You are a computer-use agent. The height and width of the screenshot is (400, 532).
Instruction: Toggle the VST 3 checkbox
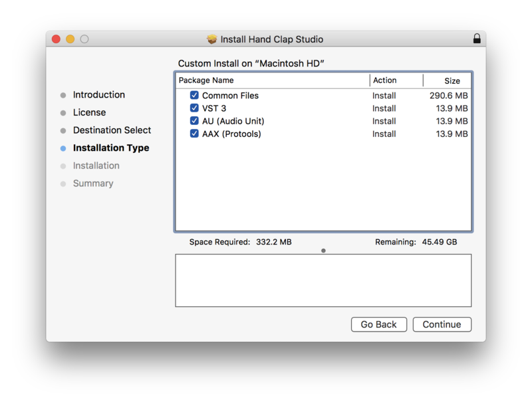tap(194, 108)
